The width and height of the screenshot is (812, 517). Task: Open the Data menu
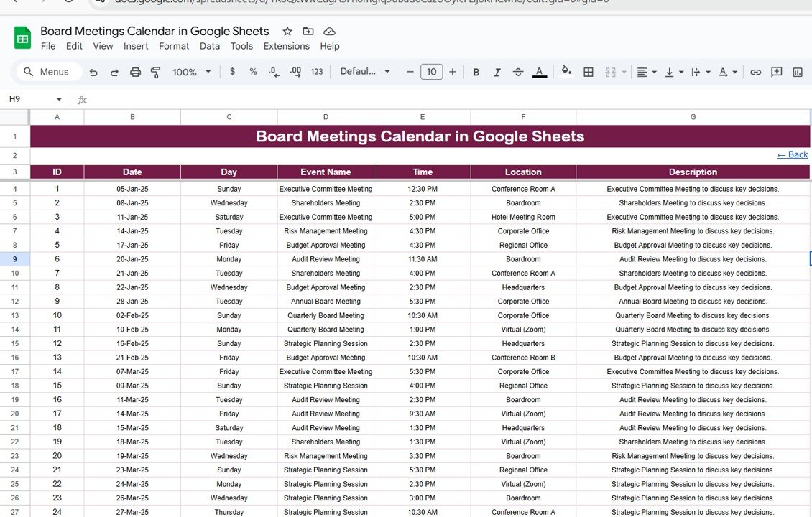point(210,46)
